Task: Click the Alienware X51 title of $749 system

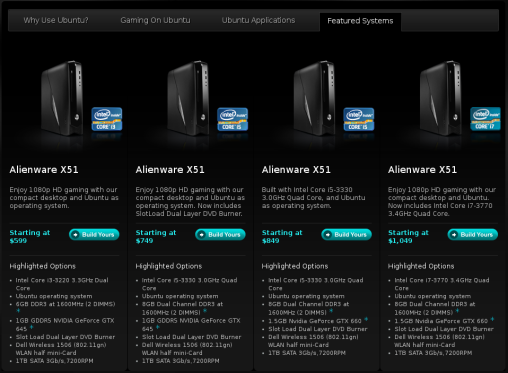Action: pos(170,170)
